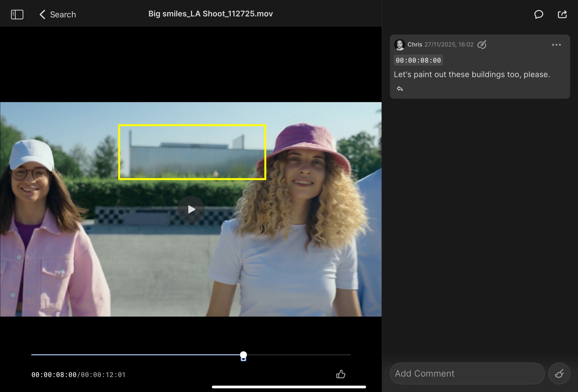This screenshot has height=392, width=578.
Task: Click the annotation indicator beside comment date
Action: [x=482, y=45]
